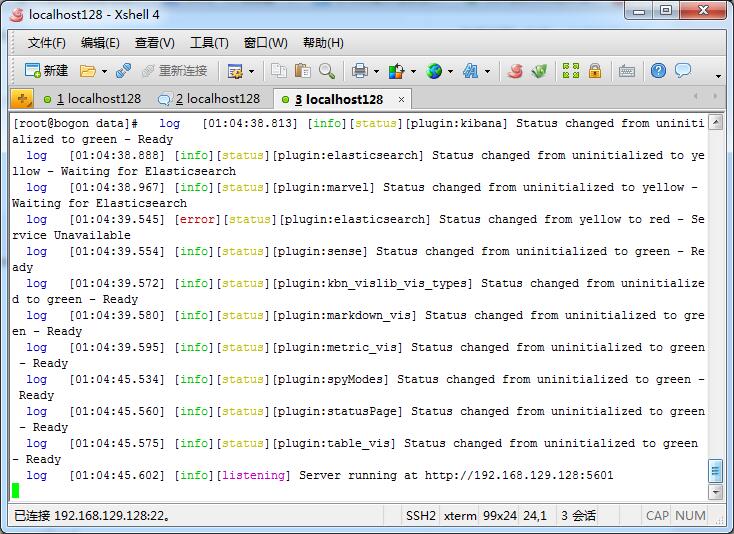Switch to tab 2 localhost128
The image size is (734, 534).
[x=209, y=99]
